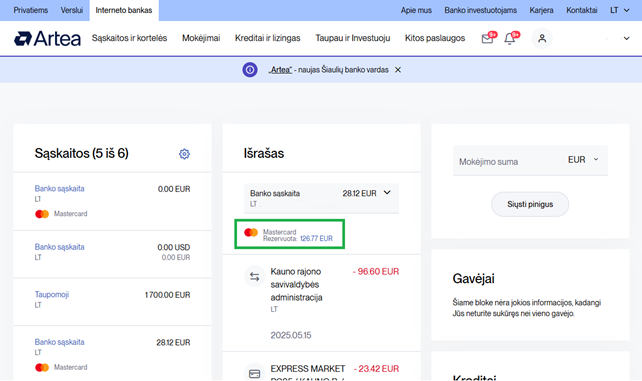
Task: Click the Sąskaitos (5 iš 6) heading
Action: pyautogui.click(x=81, y=153)
